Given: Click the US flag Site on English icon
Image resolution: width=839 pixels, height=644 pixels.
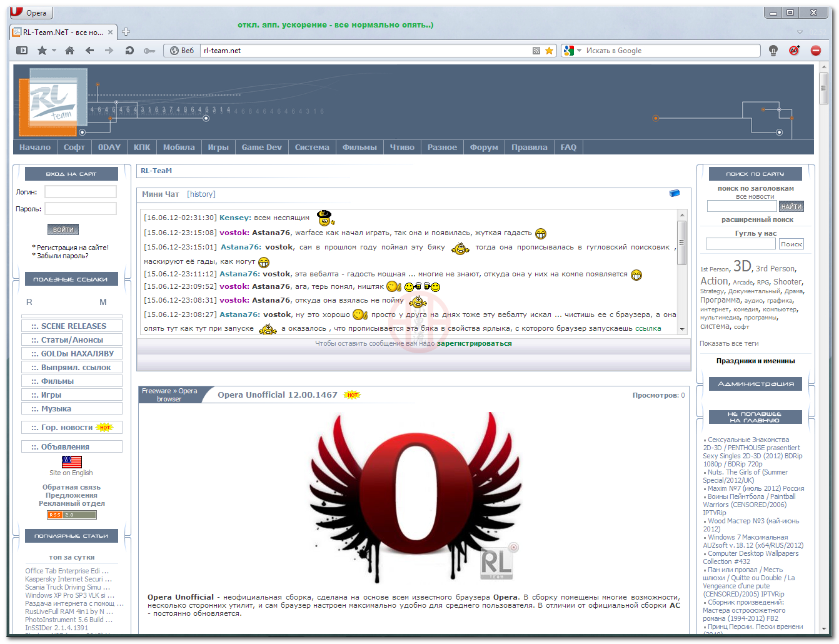Looking at the screenshot, I should (x=72, y=461).
